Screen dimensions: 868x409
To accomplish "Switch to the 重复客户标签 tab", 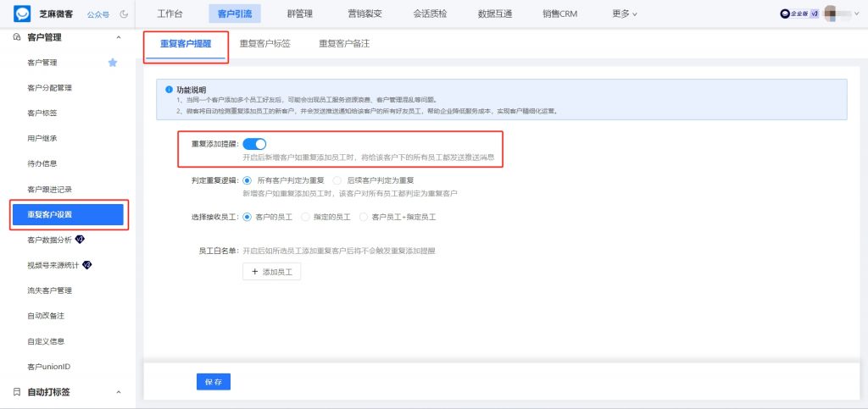I will pos(264,43).
